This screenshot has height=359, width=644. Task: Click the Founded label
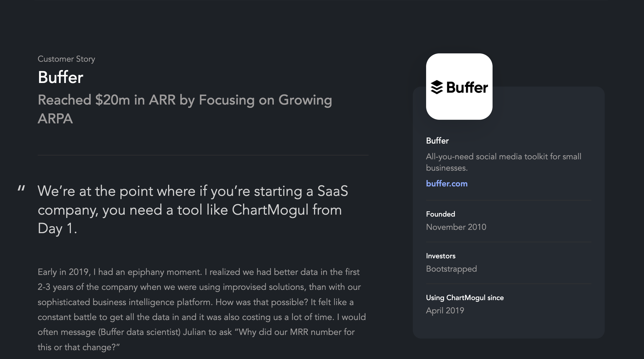441,214
